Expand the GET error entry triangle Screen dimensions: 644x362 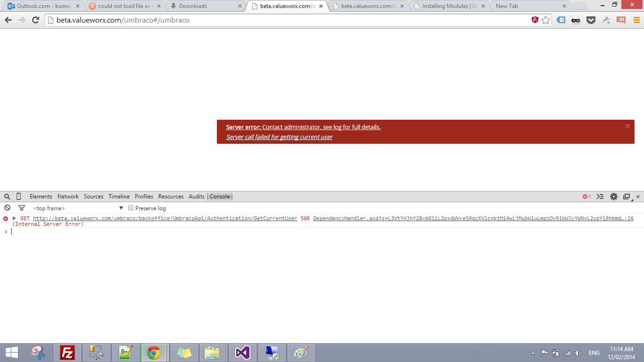pos(15,218)
